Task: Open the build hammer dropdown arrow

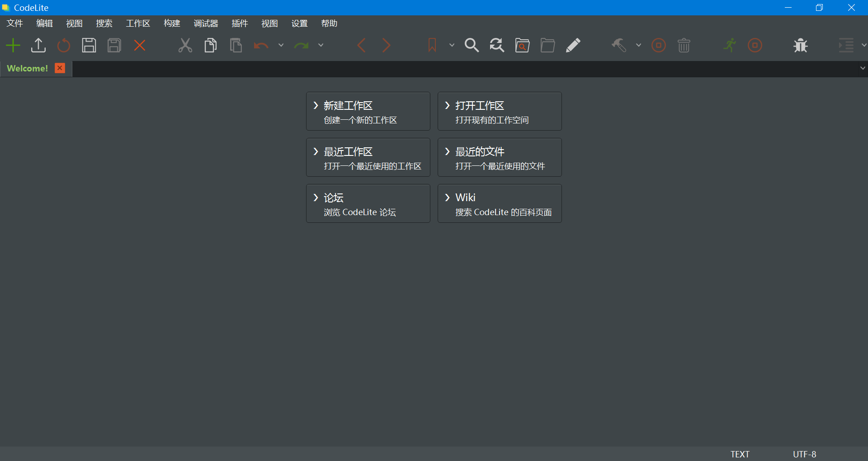Action: point(638,45)
